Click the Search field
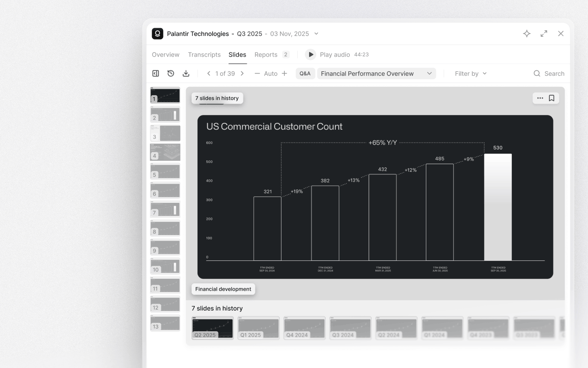This screenshot has height=368, width=588. [x=549, y=74]
